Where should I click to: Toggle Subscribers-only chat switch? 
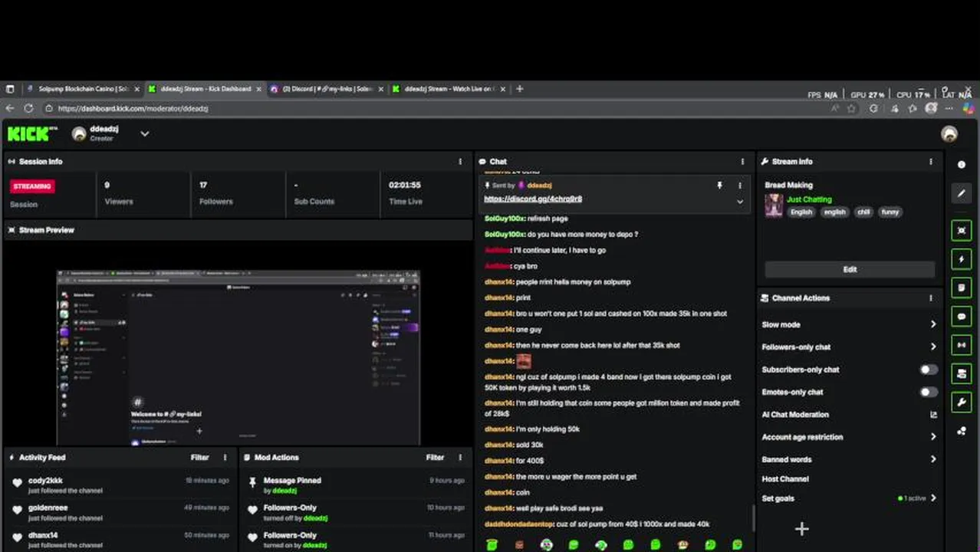929,370
